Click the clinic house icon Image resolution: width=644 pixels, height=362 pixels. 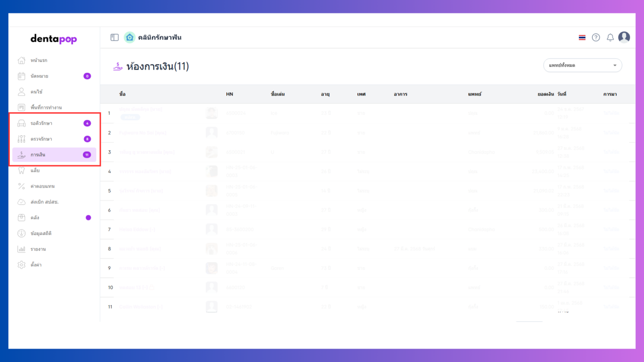click(130, 37)
